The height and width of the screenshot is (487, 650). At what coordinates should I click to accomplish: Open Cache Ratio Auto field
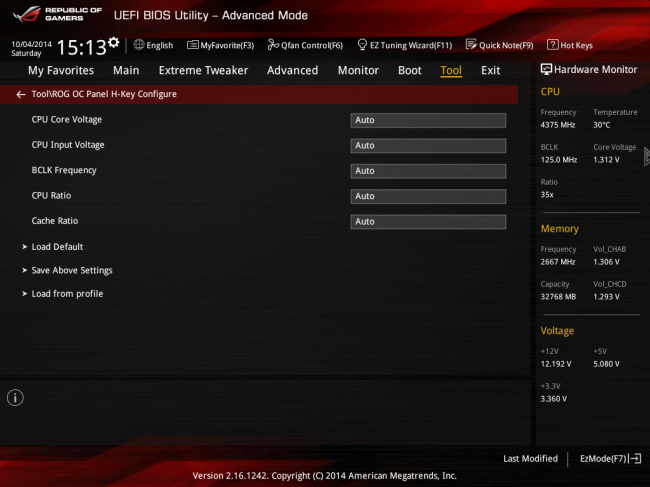pos(428,222)
